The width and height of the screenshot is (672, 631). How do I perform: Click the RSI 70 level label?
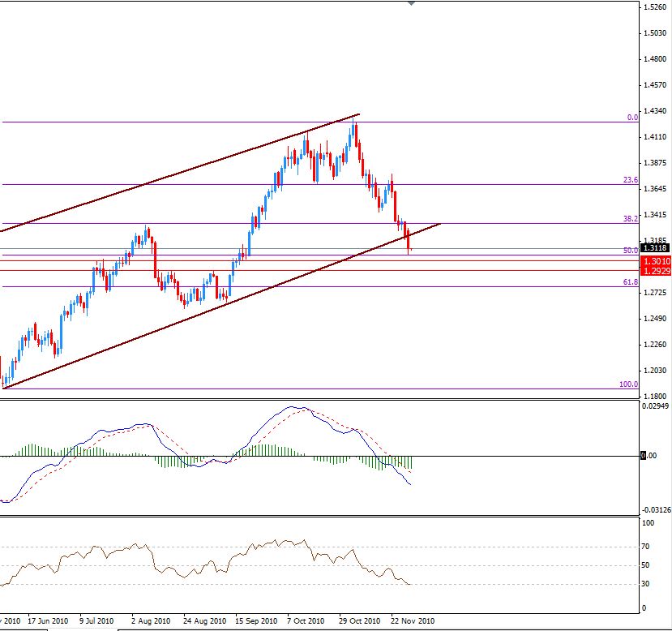click(647, 547)
